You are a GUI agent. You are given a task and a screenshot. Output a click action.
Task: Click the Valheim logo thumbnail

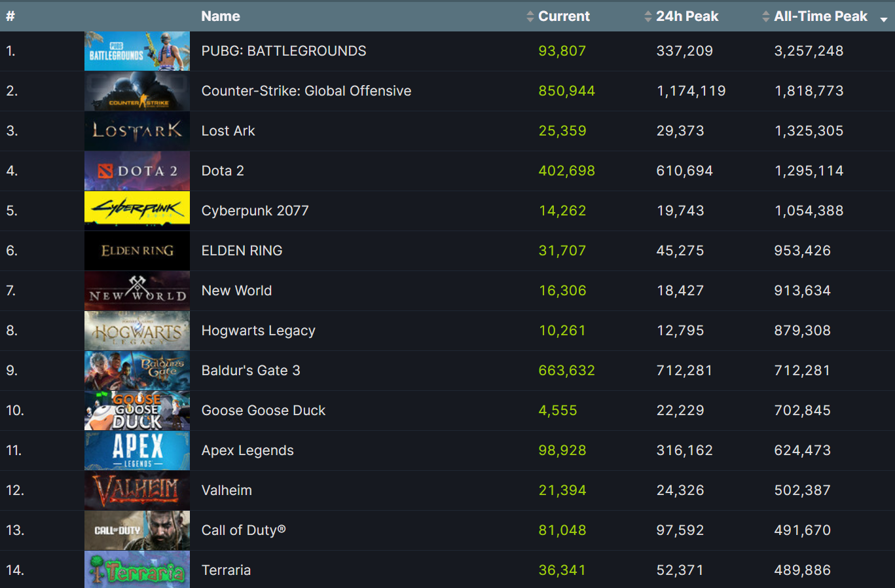pyautogui.click(x=137, y=490)
